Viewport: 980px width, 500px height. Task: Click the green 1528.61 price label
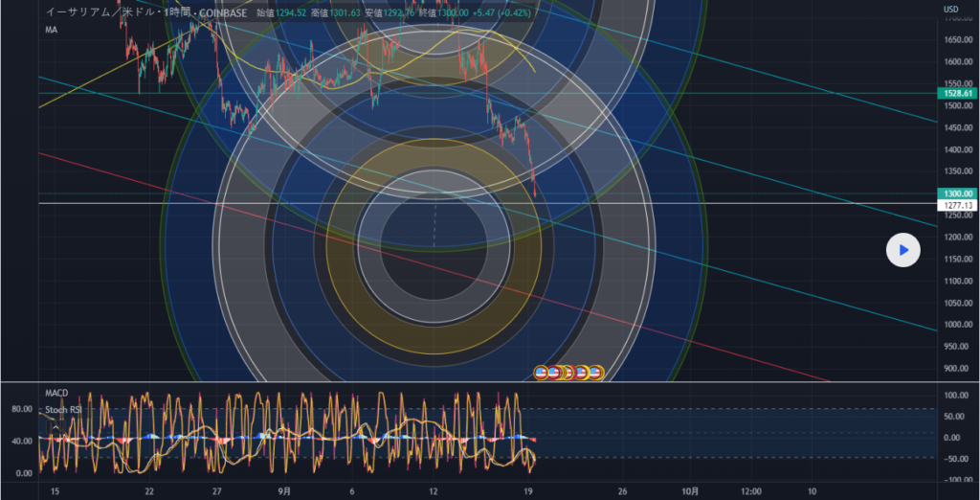tap(958, 94)
